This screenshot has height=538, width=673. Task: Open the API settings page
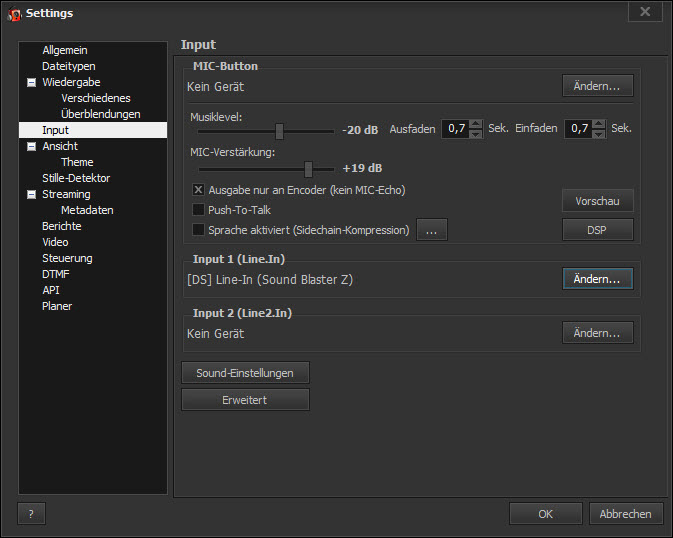point(51,290)
